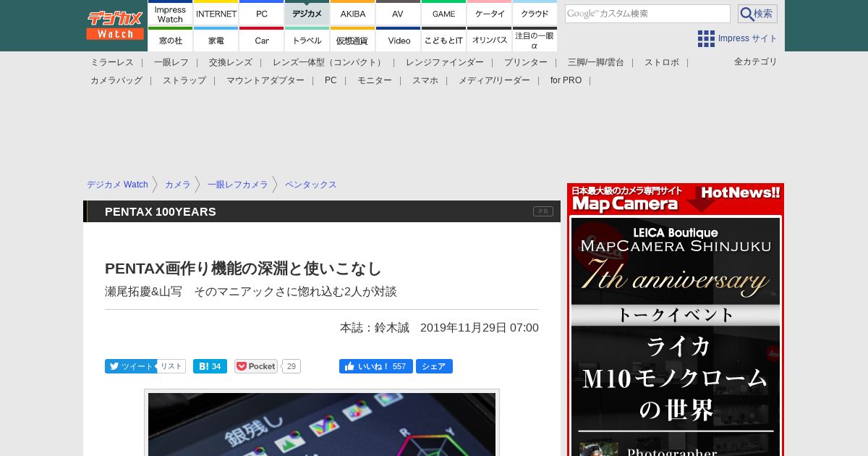The width and height of the screenshot is (868, 456).
Task: Open the レンジファインダー category
Action: click(x=445, y=62)
